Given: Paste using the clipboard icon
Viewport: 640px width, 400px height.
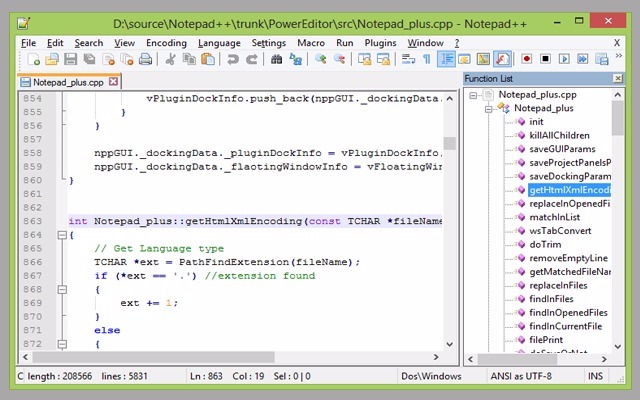Looking at the screenshot, I should pyautogui.click(x=208, y=59).
